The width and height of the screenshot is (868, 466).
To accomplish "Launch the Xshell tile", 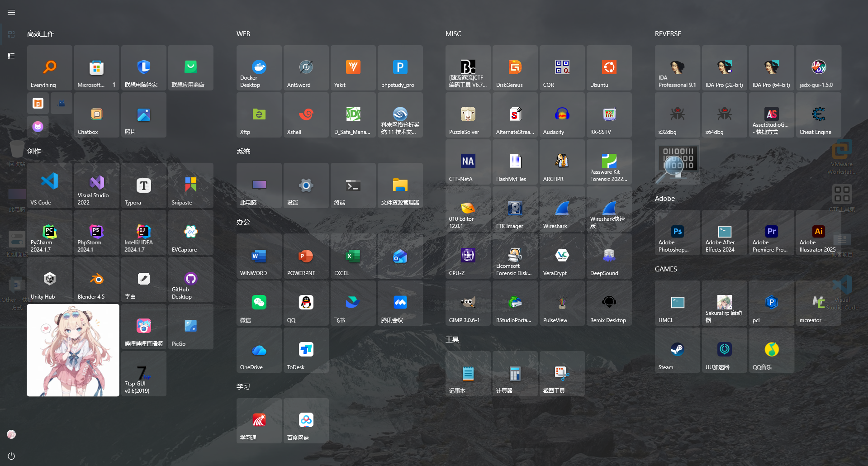I will tap(306, 115).
